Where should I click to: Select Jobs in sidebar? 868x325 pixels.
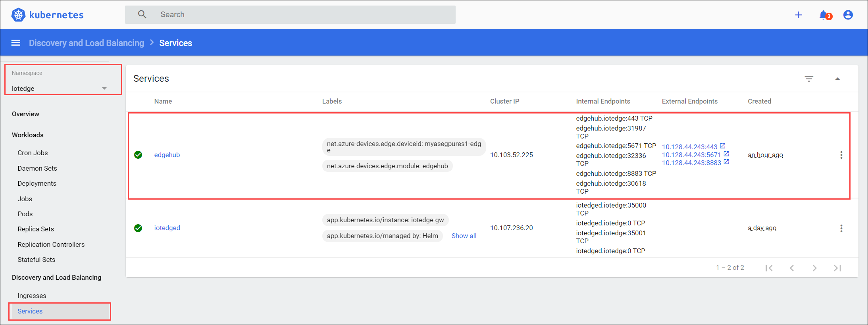point(25,199)
